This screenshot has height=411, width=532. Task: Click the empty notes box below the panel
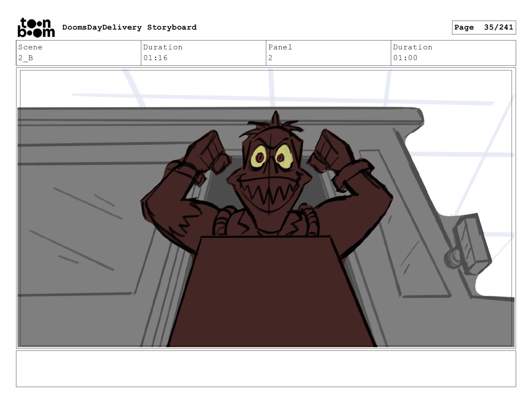coord(266,369)
